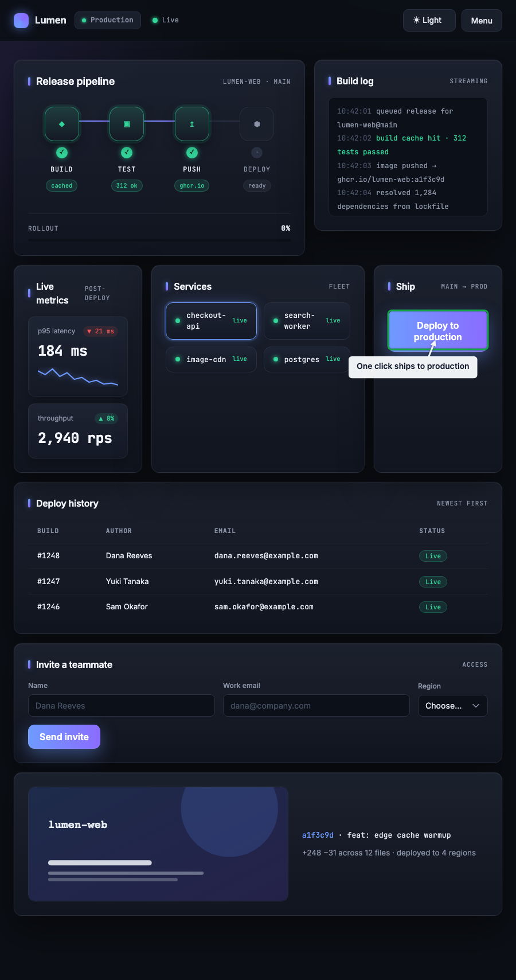516x980 pixels.
Task: Click the Live status badge for #1247
Action: (x=433, y=582)
